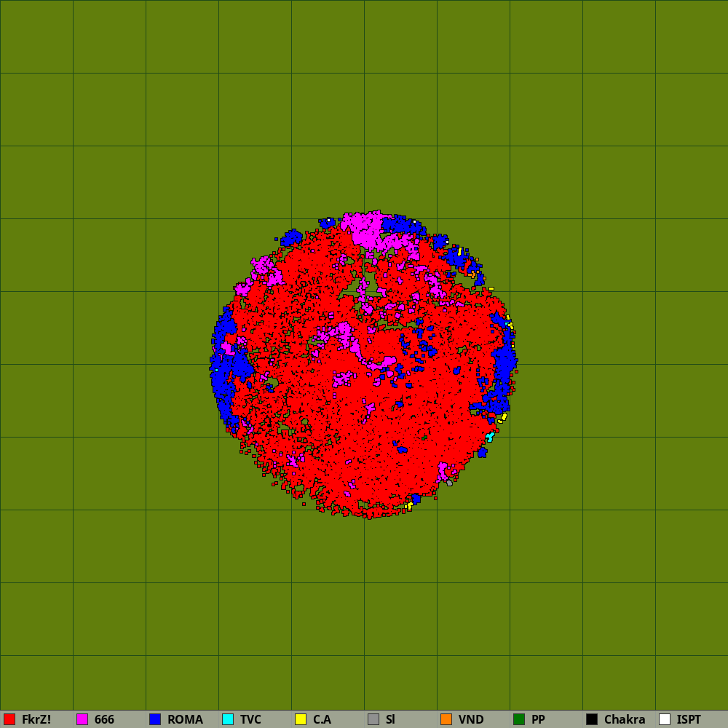Image resolution: width=728 pixels, height=728 pixels.
Task: Select the ROMA legend label
Action: coord(185,719)
